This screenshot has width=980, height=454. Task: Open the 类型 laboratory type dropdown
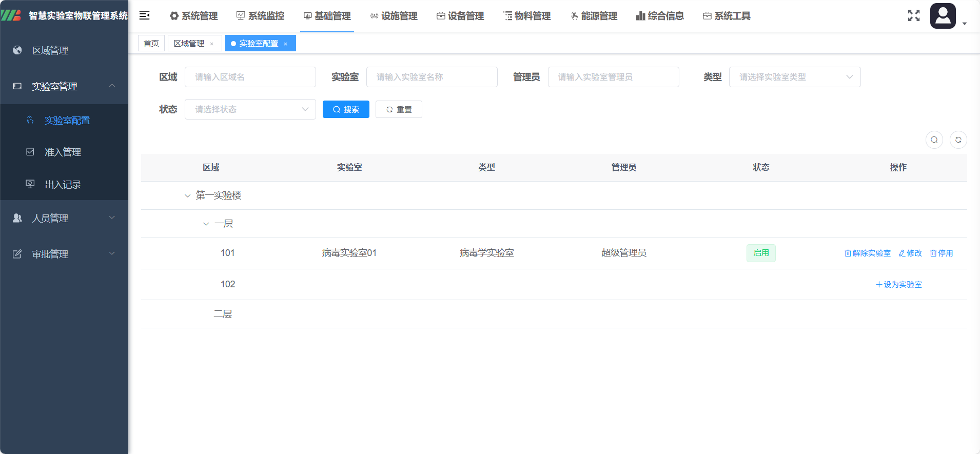pos(794,77)
